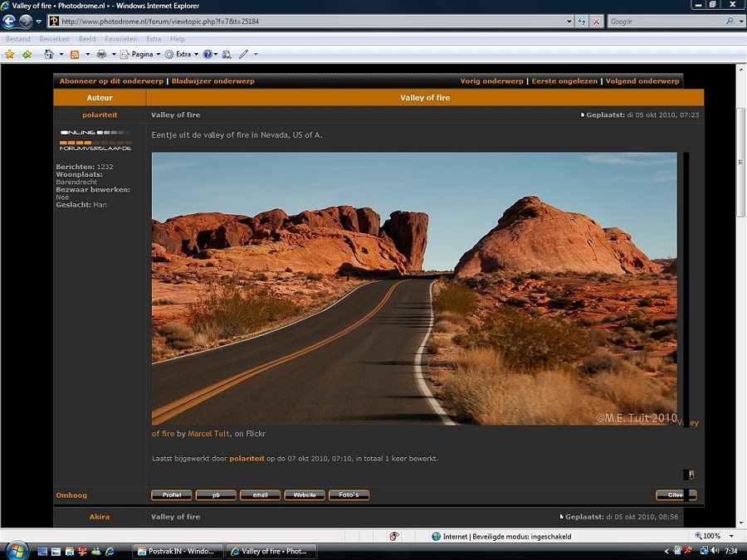Click the desert road photo
This screenshot has width=747, height=560.
click(x=414, y=289)
